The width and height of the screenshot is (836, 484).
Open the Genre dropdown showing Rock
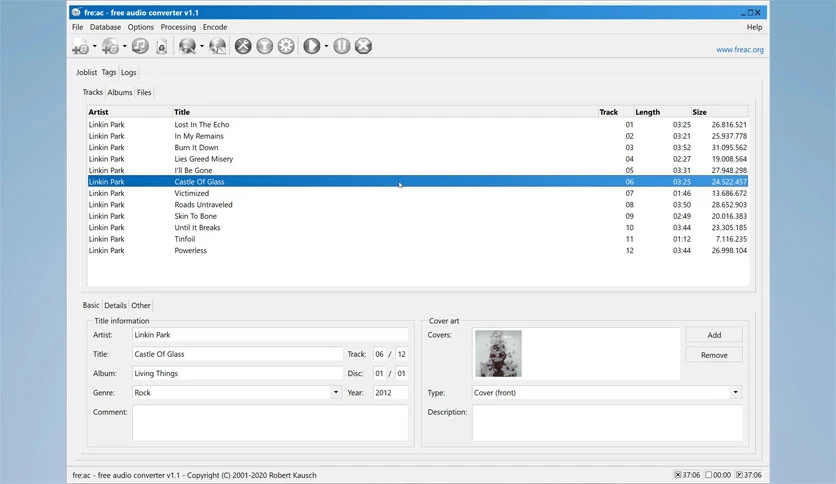(x=336, y=392)
